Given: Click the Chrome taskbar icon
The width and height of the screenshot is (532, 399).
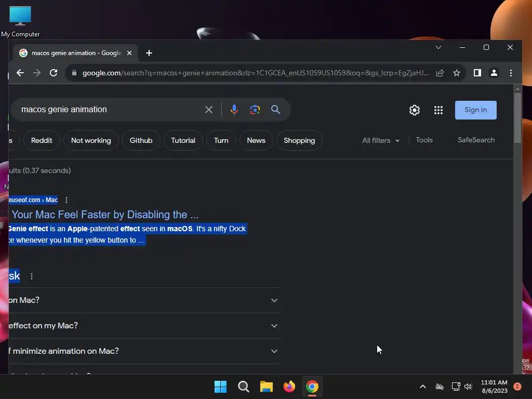Looking at the screenshot, I should (312, 387).
